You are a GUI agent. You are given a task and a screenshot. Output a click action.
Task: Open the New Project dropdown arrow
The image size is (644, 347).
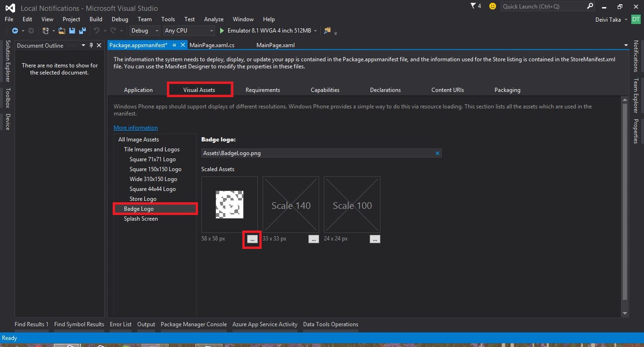pos(53,31)
